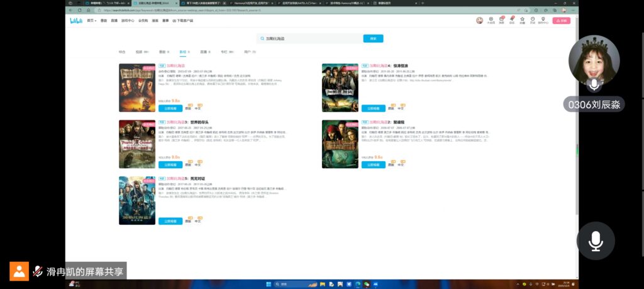
Task: Open 赛事 in the top navigation
Action: click(165, 21)
